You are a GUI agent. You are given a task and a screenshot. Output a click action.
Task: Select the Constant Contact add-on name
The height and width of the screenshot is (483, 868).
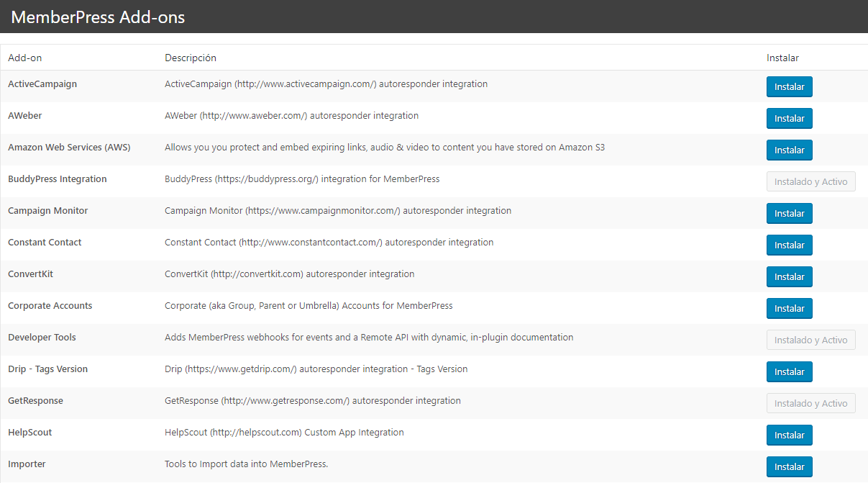click(45, 243)
